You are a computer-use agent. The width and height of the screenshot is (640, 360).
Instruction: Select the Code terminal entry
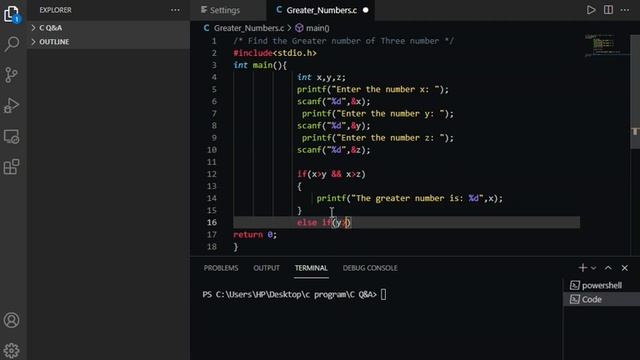602,299
